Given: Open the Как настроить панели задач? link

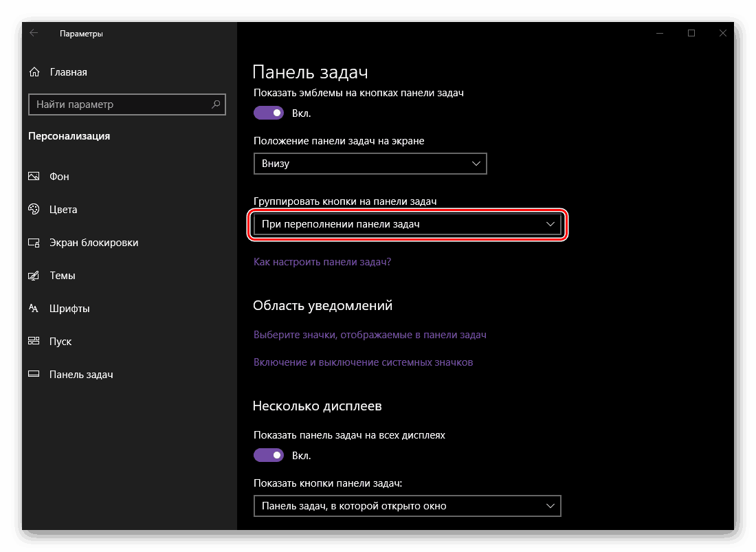Looking at the screenshot, I should [x=322, y=262].
